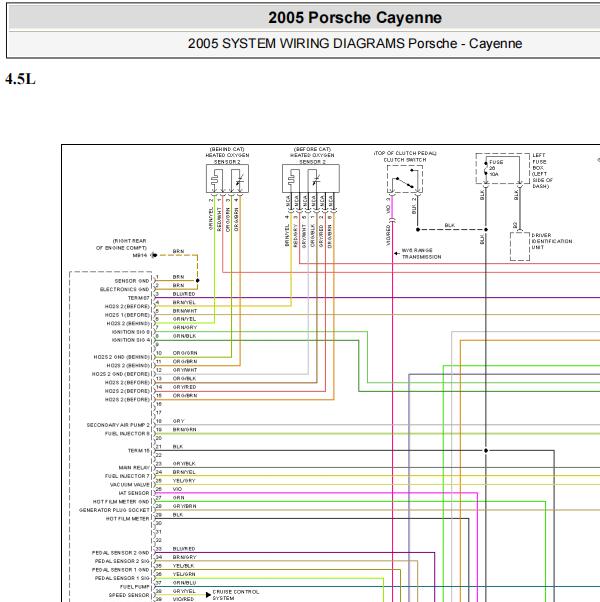Image resolution: width=600 pixels, height=602 pixels.
Task: Click the "ORG/GRN" wire color at pin 10
Action: pos(185,353)
